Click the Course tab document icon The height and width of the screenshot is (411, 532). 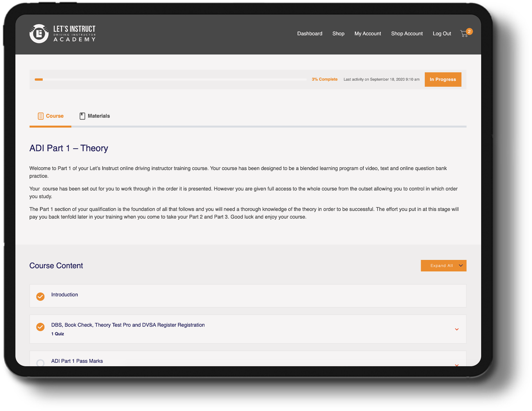tap(41, 116)
